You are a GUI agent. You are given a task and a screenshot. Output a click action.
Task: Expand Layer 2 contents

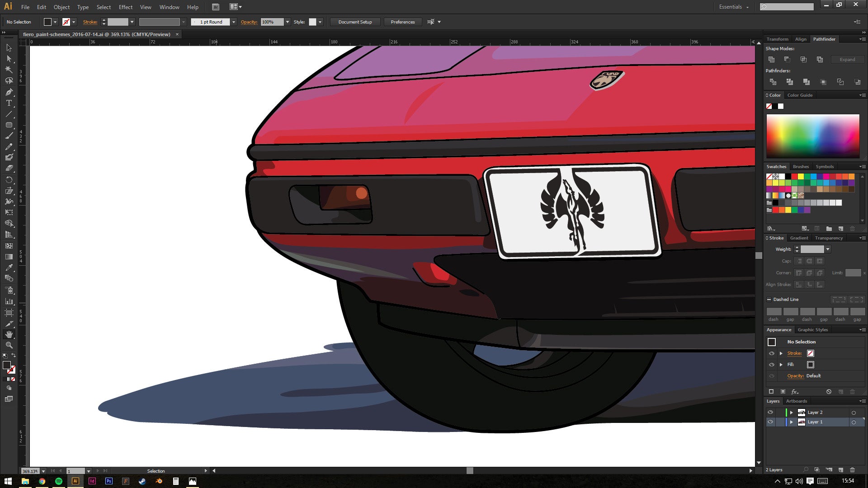(x=792, y=413)
